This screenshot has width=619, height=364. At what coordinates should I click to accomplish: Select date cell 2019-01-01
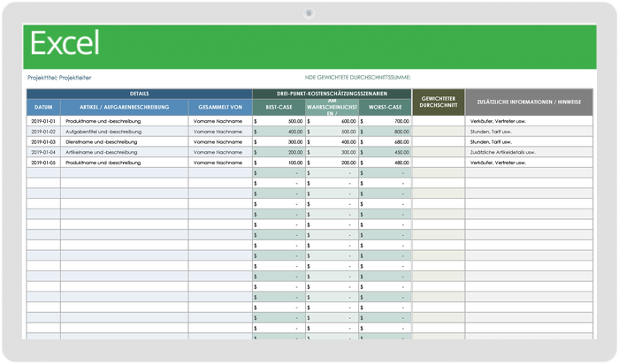click(43, 121)
